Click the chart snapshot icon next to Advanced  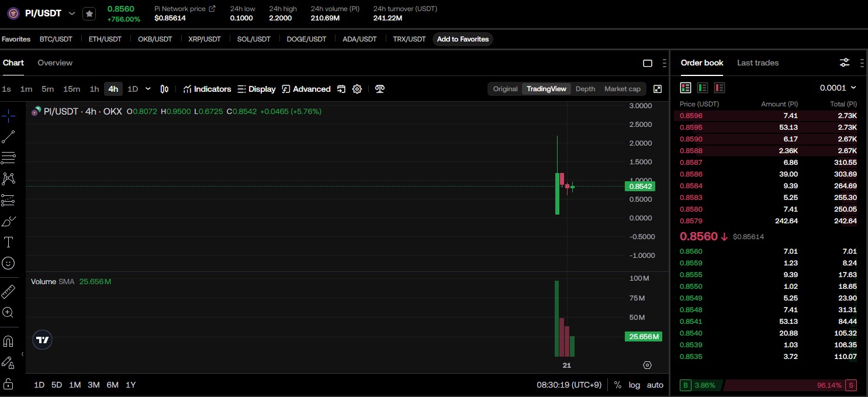click(x=341, y=89)
